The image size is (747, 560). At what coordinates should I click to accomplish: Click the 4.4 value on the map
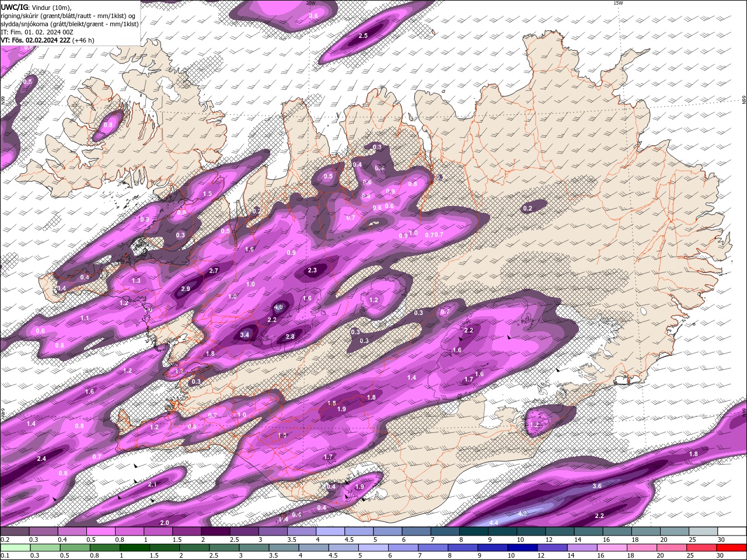494,522
